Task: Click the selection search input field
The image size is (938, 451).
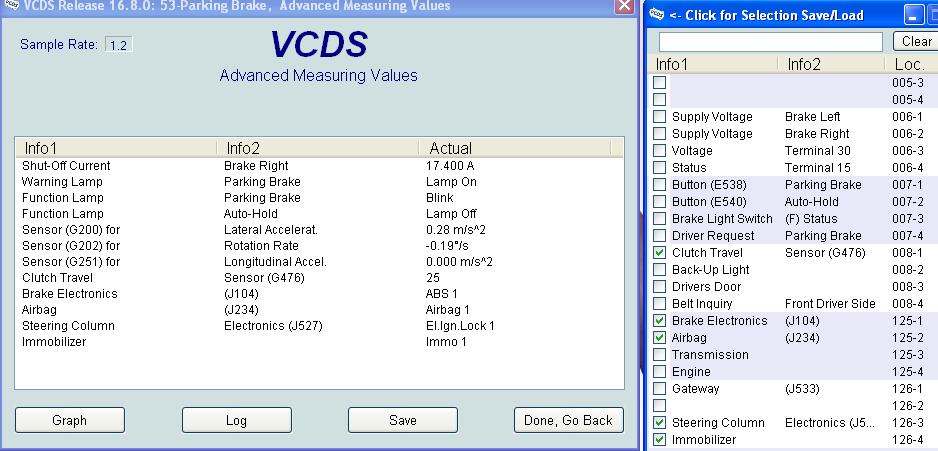Action: (770, 42)
